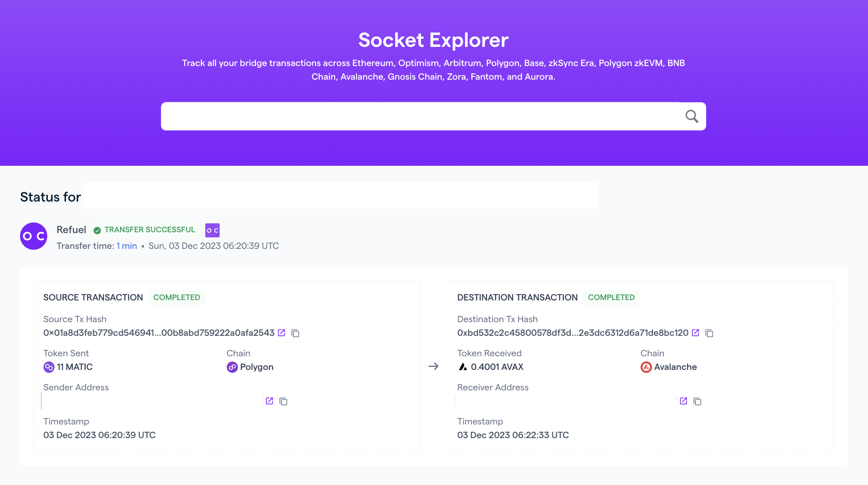The height and width of the screenshot is (485, 868).
Task: Click the Polygon chain icon
Action: [x=232, y=367]
